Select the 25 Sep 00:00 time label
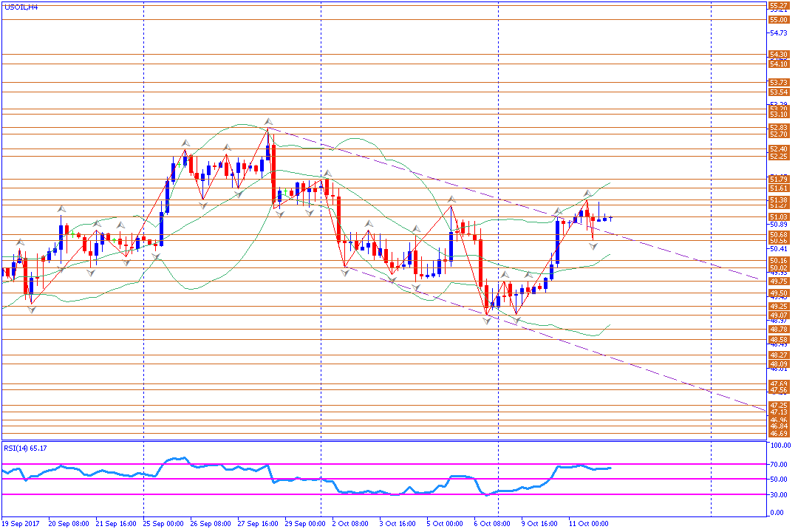This screenshot has height=532, width=798. pos(163,523)
